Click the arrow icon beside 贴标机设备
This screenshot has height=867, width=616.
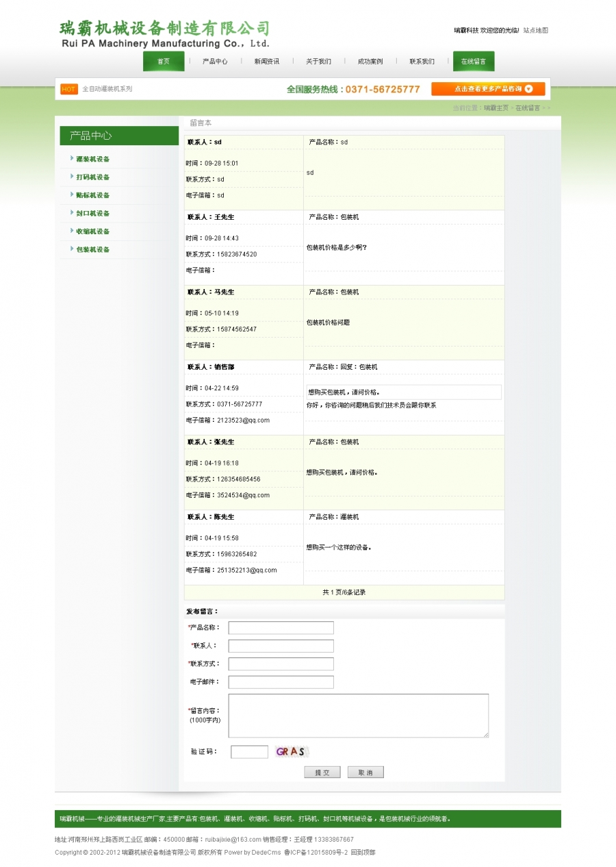[72, 194]
